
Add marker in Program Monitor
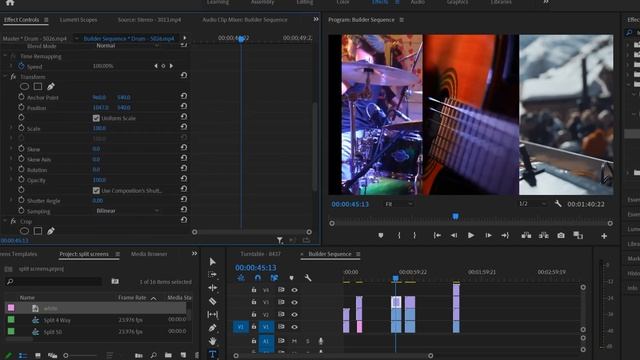point(380,236)
